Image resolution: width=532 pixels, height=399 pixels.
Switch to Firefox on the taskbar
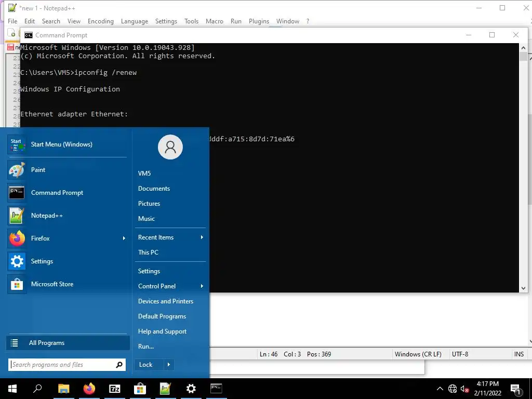(89, 389)
